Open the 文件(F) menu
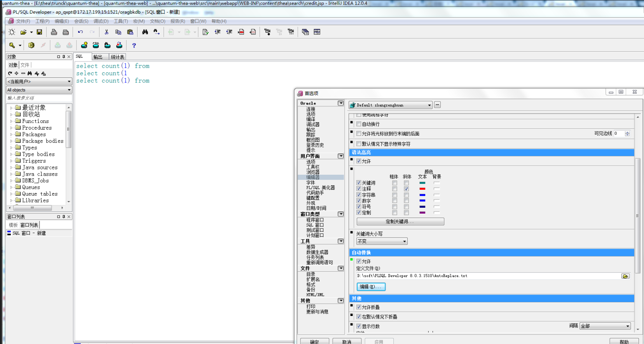 point(23,21)
